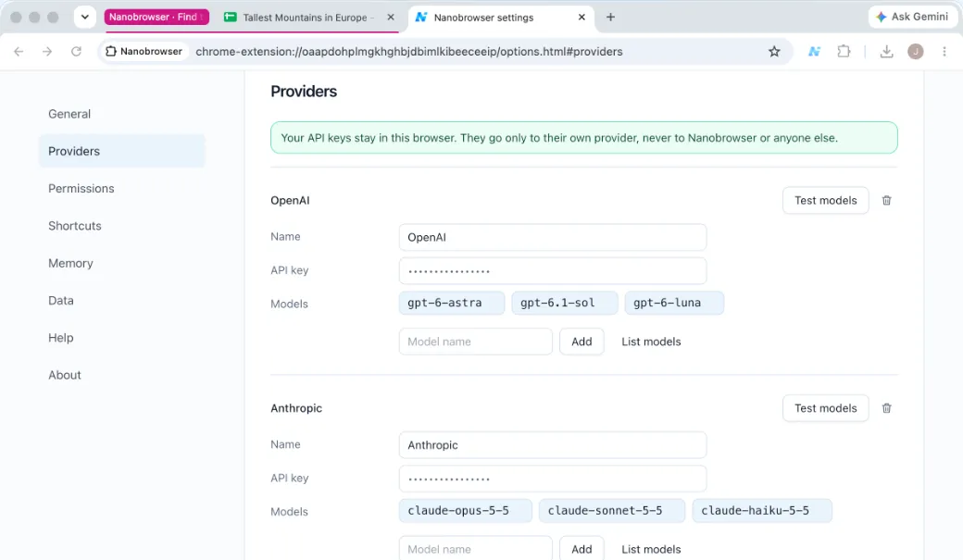Click the Anthropic section heading

tap(296, 408)
